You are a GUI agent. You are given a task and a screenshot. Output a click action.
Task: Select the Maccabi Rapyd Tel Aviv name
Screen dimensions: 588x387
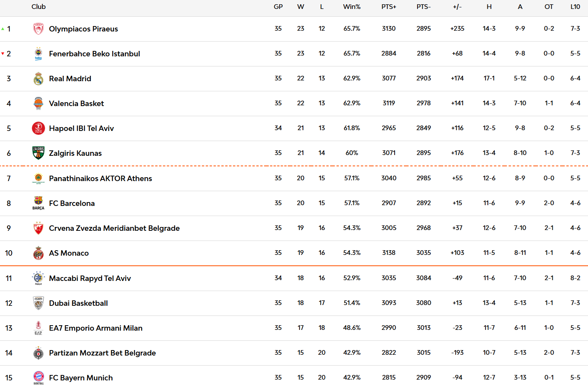(x=90, y=278)
